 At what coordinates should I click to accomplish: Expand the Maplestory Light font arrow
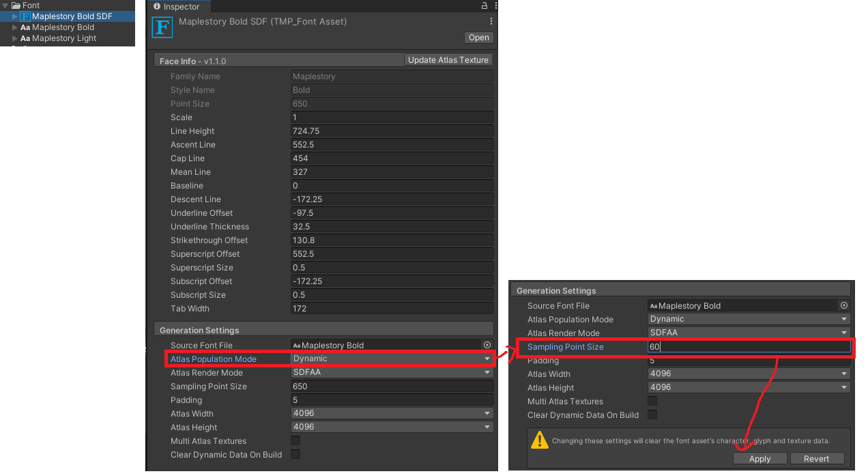tap(15, 38)
